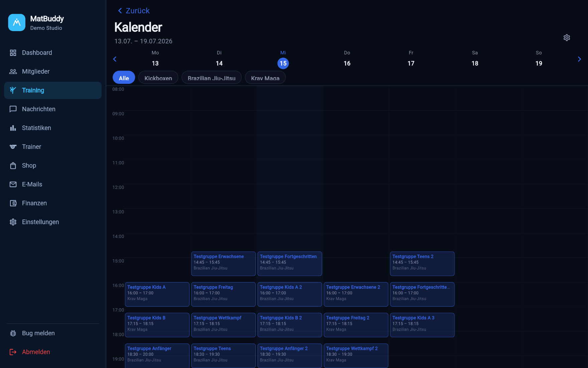This screenshot has width=588, height=368.
Task: Open Testgruppe Anfänger 2 event
Action: (290, 356)
